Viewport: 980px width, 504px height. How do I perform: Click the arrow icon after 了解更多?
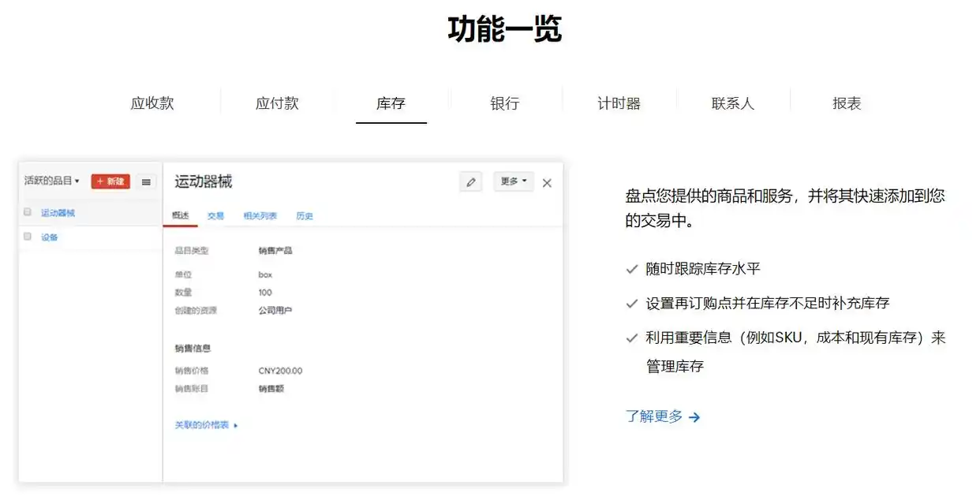tap(693, 416)
